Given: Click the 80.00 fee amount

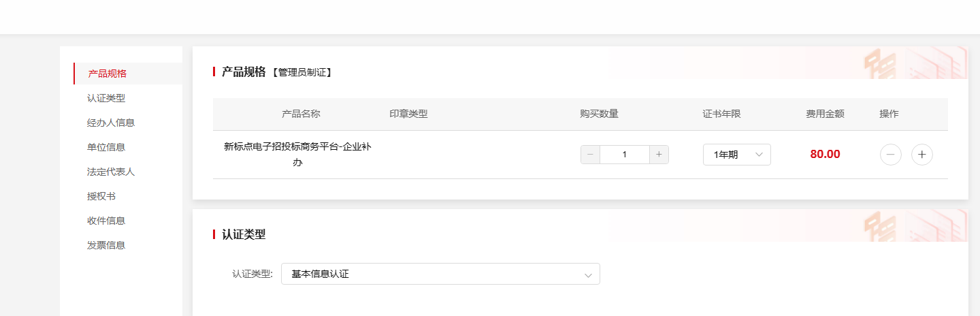Looking at the screenshot, I should point(825,155).
